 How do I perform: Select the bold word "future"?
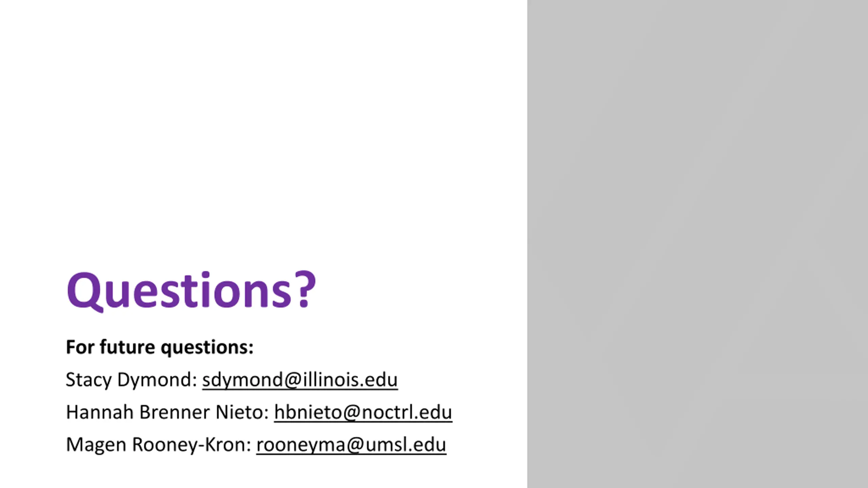tap(127, 347)
